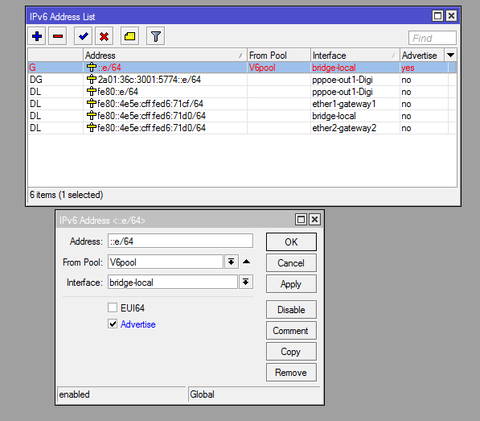Remove selected address using red minus icon
The image size is (480, 421).
tap(58, 36)
